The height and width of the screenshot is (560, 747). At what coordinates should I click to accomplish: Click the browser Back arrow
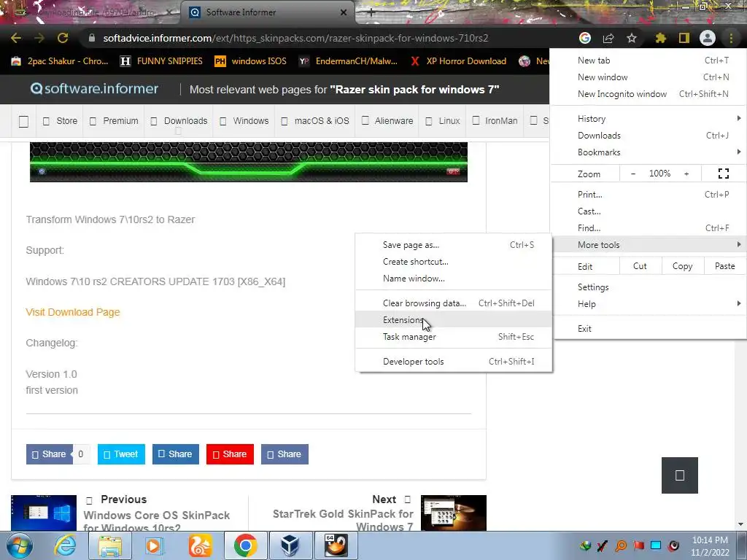(16, 38)
